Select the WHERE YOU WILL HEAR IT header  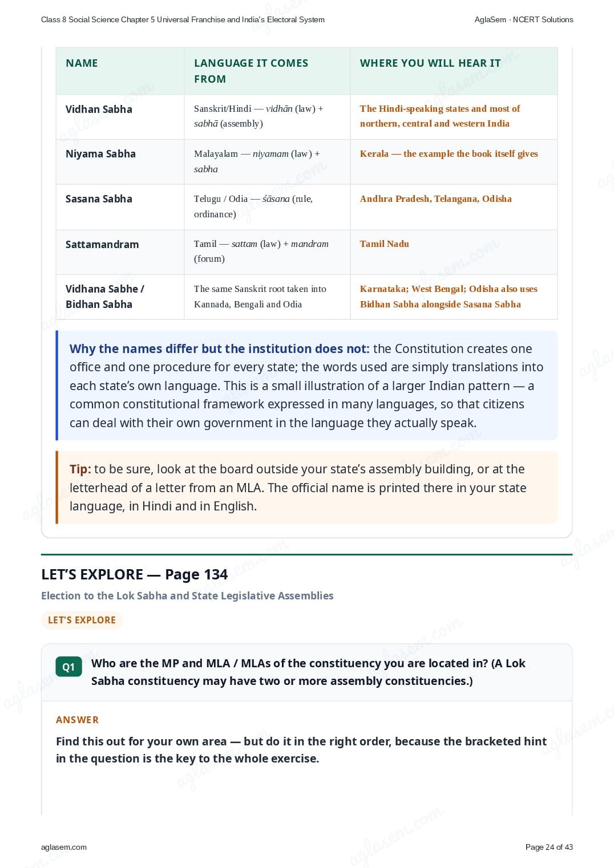click(x=430, y=63)
